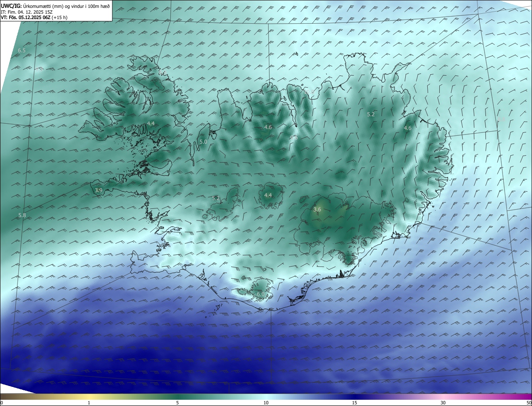Click the 5.2 value on Langjökull glacier
Viewport: 532px width, 406px height.
(216, 198)
